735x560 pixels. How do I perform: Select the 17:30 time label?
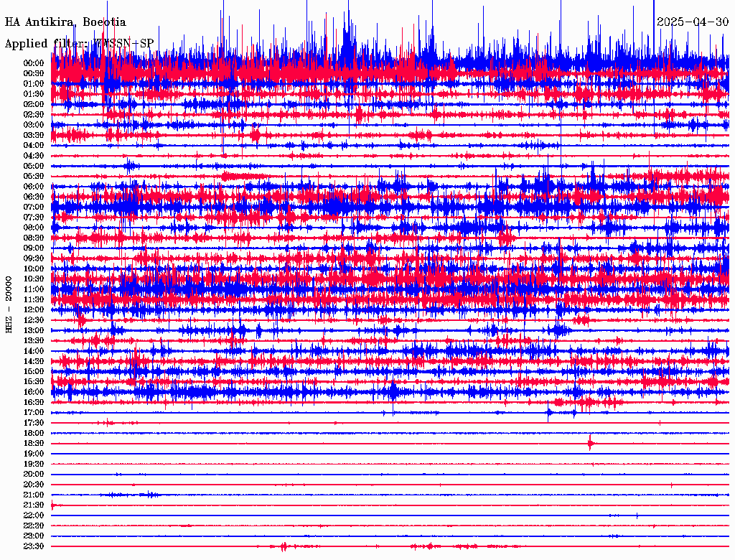34,423
